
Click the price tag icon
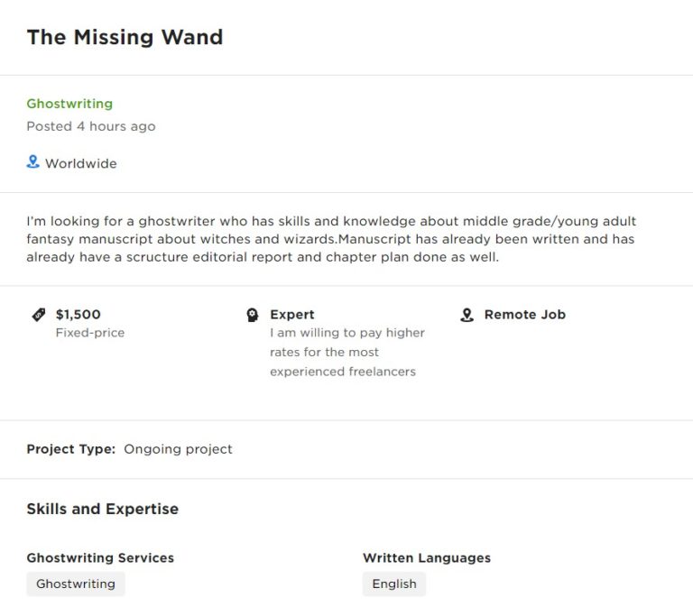pos(38,315)
